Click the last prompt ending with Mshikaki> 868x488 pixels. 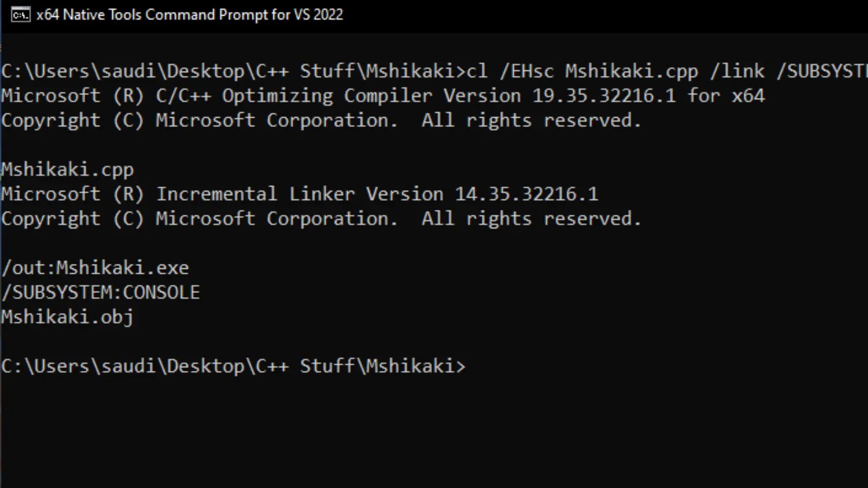233,366
